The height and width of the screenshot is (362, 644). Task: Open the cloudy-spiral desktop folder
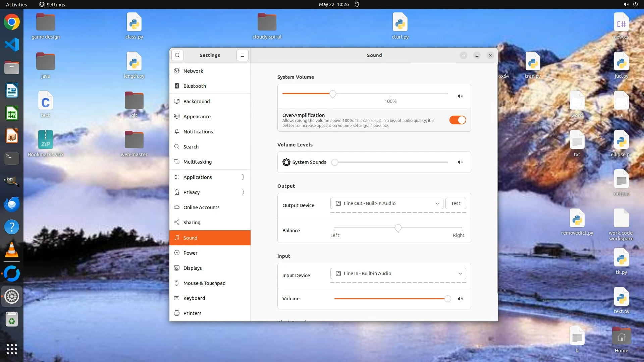tap(267, 23)
